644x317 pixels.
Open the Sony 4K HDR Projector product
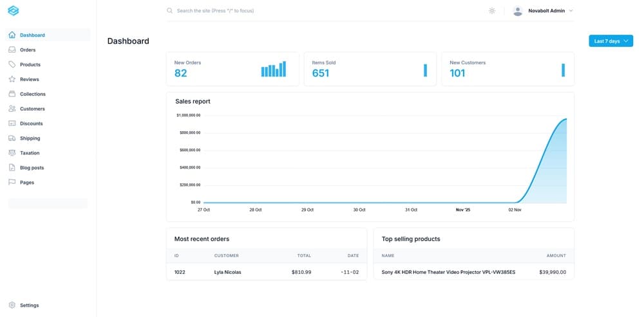[448, 272]
